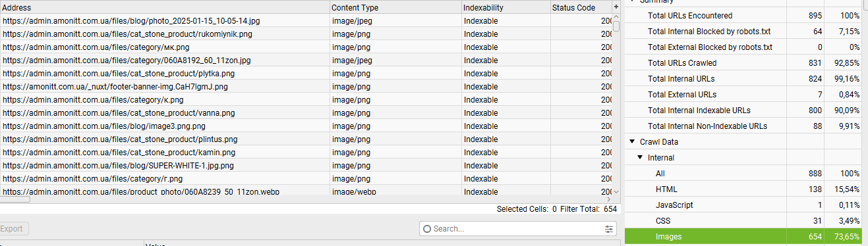
Task: Select the HTML filter row
Action: 743,189
